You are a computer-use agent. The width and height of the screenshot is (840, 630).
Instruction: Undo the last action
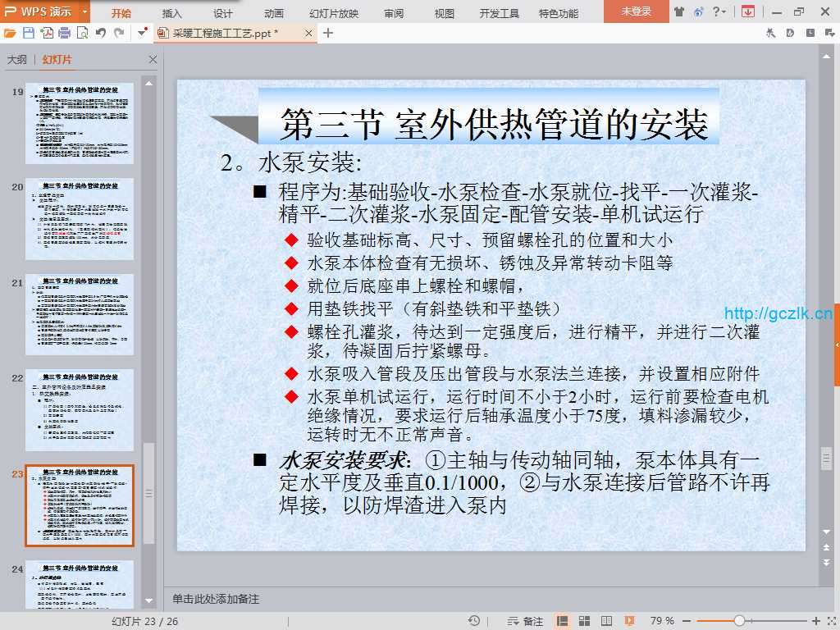pyautogui.click(x=101, y=33)
